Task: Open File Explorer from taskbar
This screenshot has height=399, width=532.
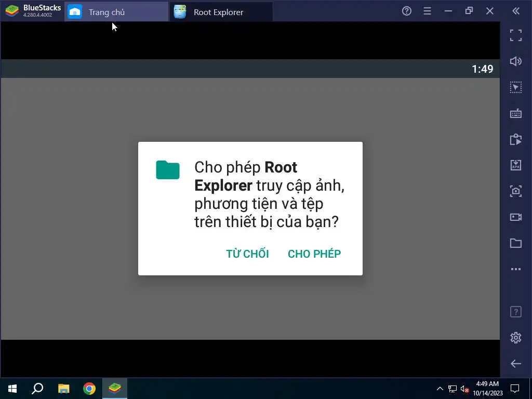Action: [x=63, y=389]
